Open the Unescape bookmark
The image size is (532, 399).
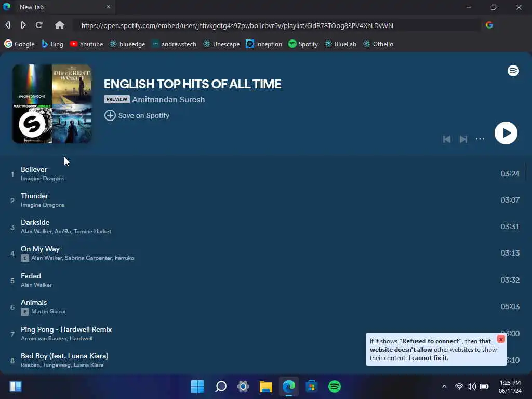[221, 44]
